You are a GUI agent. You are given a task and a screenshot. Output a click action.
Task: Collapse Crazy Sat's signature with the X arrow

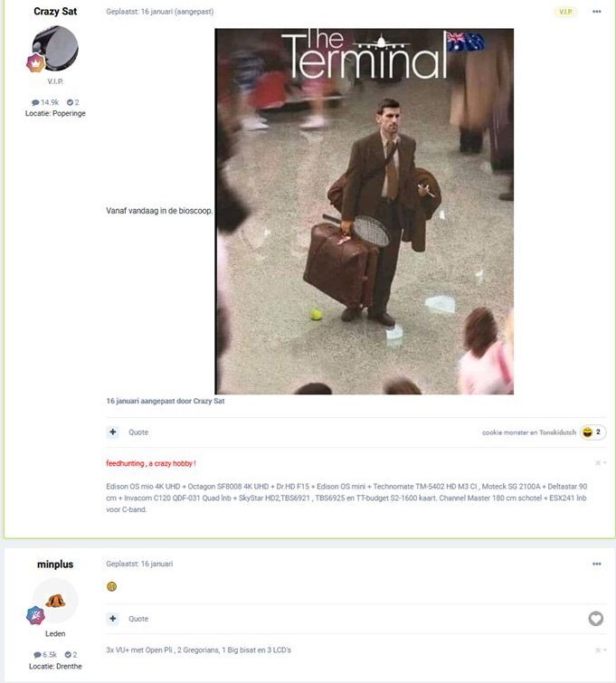(601, 463)
